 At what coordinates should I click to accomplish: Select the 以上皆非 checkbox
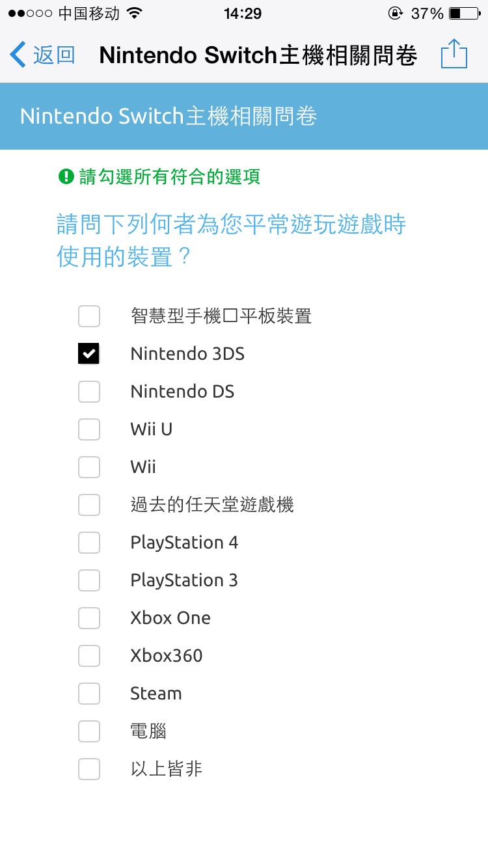coord(89,769)
